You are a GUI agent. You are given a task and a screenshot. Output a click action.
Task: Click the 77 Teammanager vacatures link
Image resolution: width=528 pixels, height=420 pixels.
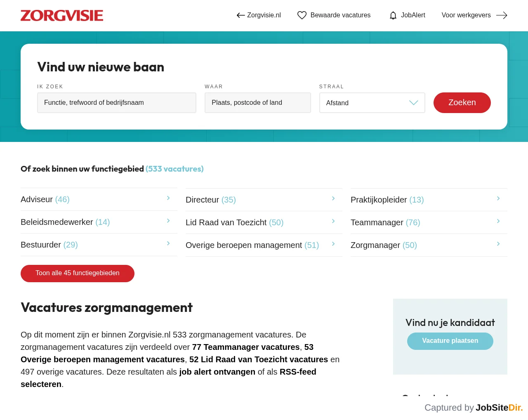click(246, 347)
